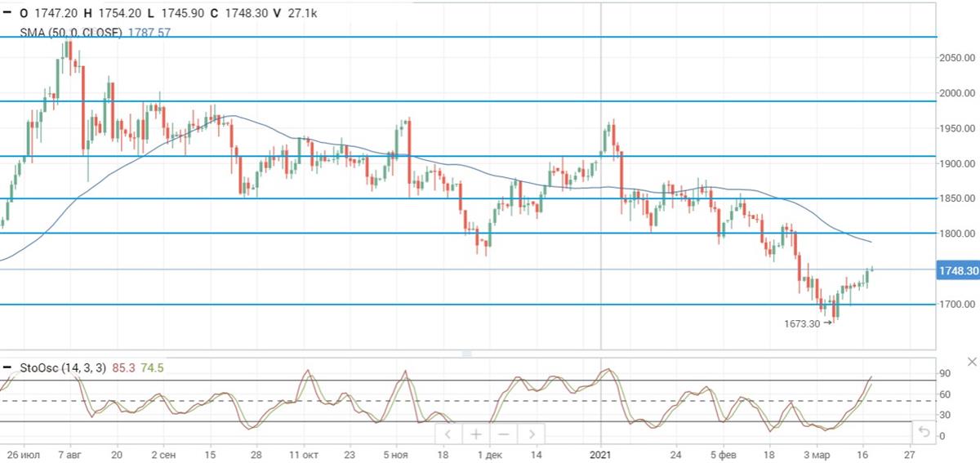Click the open price value 1747.20
Screen dimensions: 980x463
click(56, 14)
